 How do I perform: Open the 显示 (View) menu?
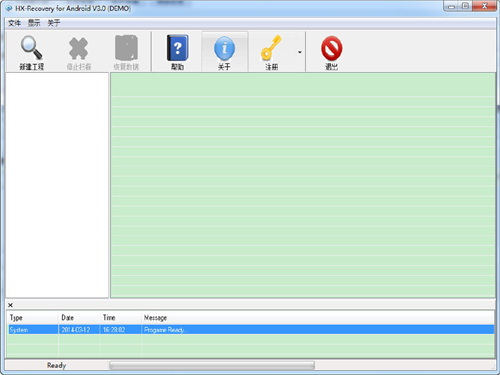tap(34, 23)
